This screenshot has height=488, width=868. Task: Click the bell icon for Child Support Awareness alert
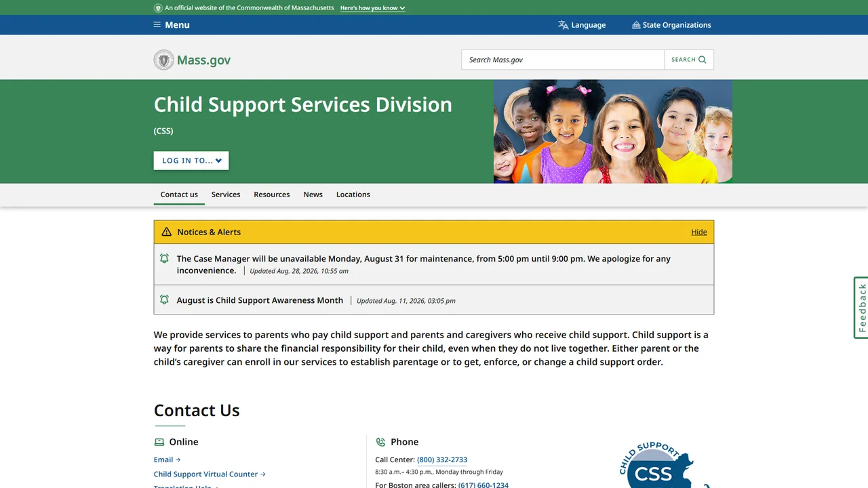(164, 300)
